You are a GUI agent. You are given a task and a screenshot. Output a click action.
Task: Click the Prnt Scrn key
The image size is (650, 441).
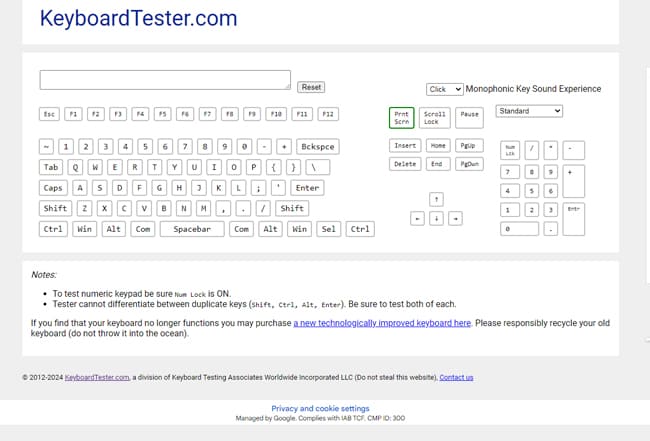401,118
